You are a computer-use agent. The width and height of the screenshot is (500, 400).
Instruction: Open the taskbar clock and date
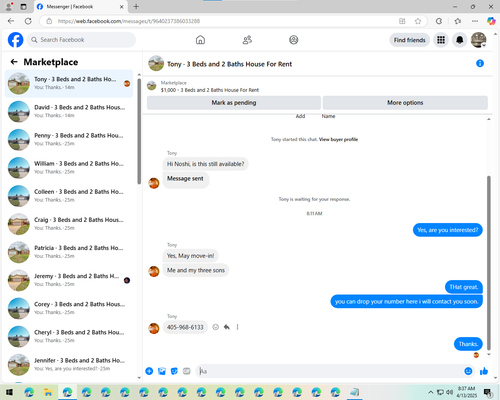pos(467,392)
